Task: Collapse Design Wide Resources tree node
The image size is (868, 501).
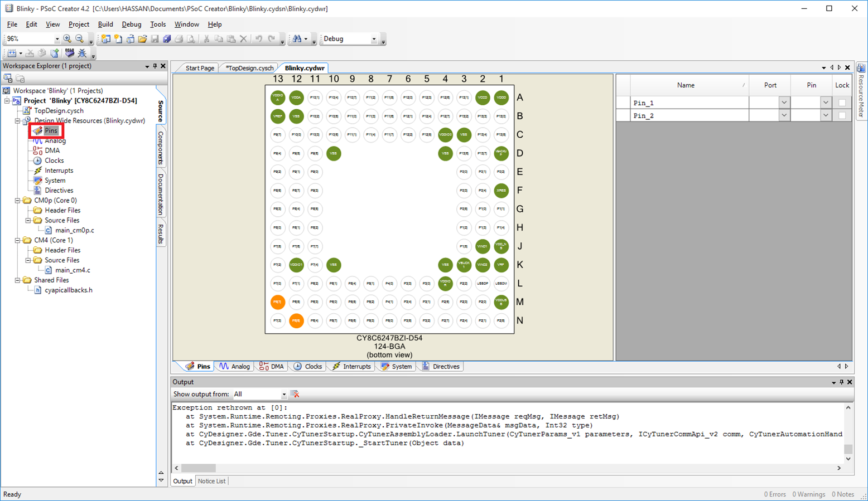Action: click(18, 120)
